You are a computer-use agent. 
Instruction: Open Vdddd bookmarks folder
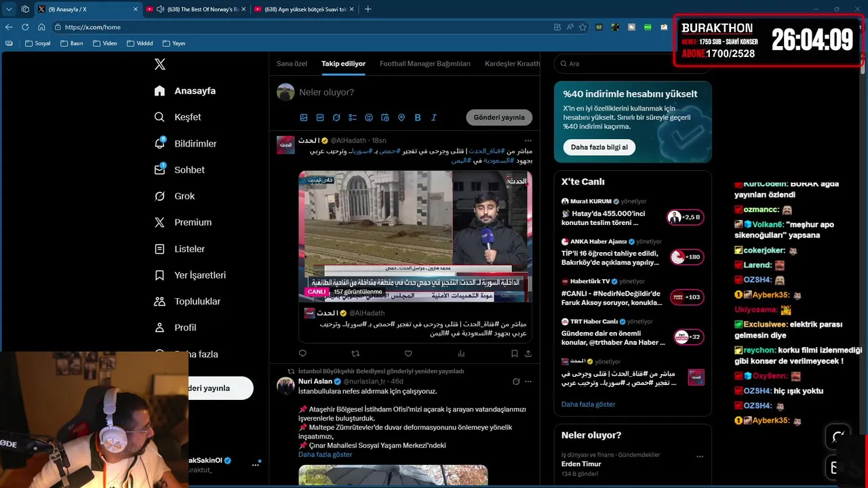(x=140, y=43)
